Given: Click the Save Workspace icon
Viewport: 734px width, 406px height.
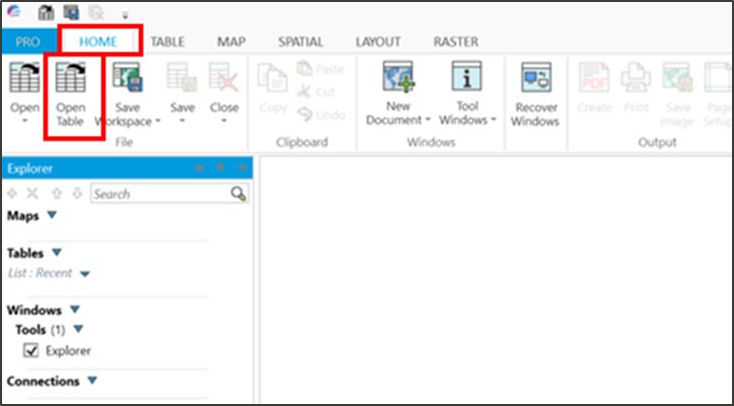Looking at the screenshot, I should pos(127,77).
